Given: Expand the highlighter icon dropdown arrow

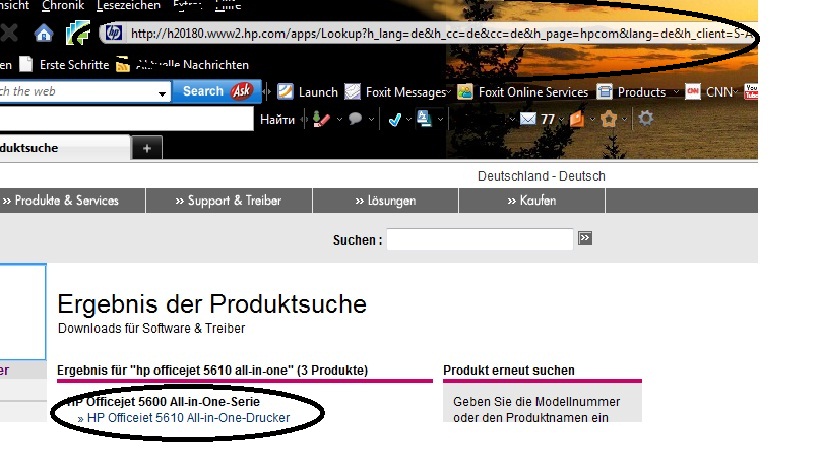Looking at the screenshot, I should pyautogui.click(x=340, y=120).
